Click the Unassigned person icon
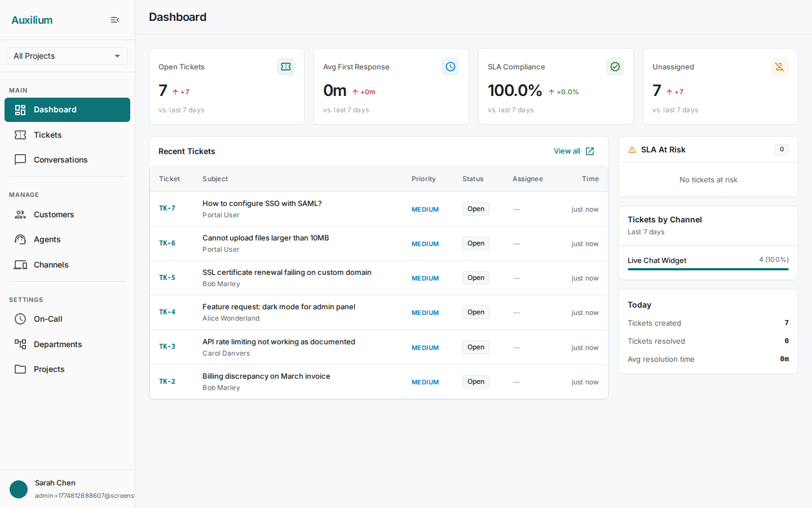Screen dimensions: 812x508 point(780,66)
